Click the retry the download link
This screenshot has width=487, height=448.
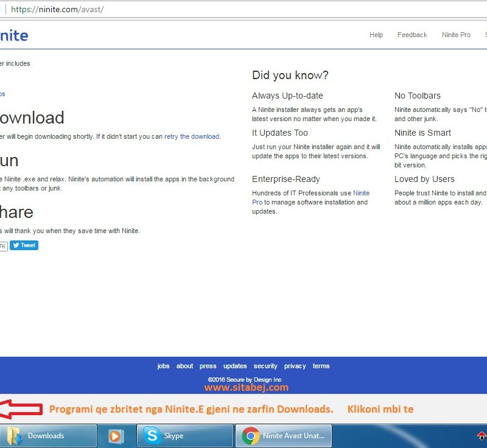192,136
